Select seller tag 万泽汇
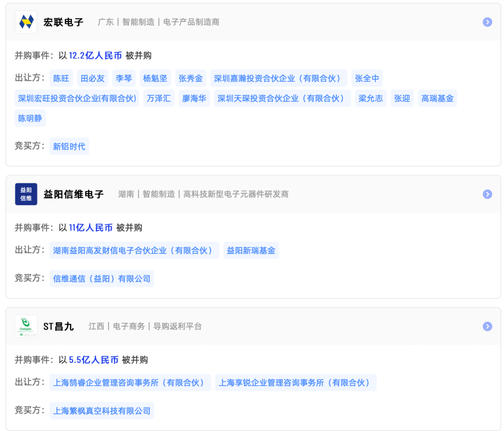Screen dimensions: 504x431 pyautogui.click(x=159, y=98)
